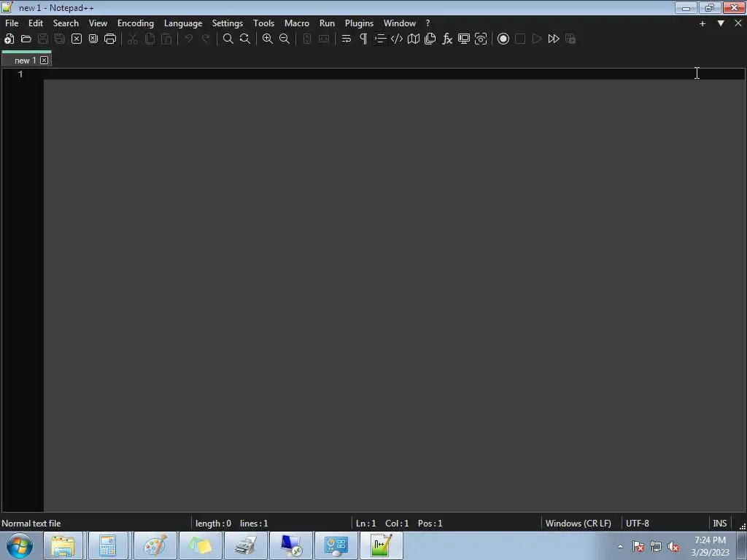Open the Function List fx icon
The height and width of the screenshot is (560, 747).
click(447, 39)
